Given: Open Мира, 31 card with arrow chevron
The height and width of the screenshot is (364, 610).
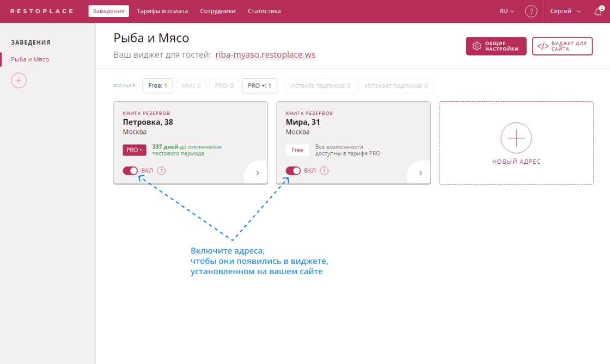Looking at the screenshot, I should click(x=420, y=173).
